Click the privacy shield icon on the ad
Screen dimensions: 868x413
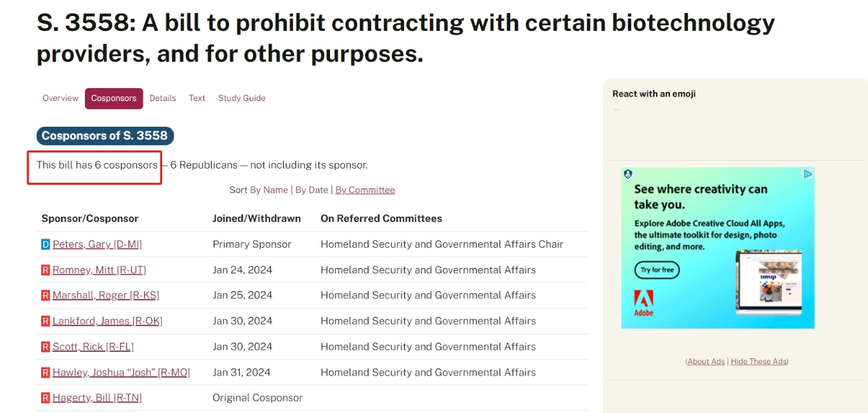[628, 174]
